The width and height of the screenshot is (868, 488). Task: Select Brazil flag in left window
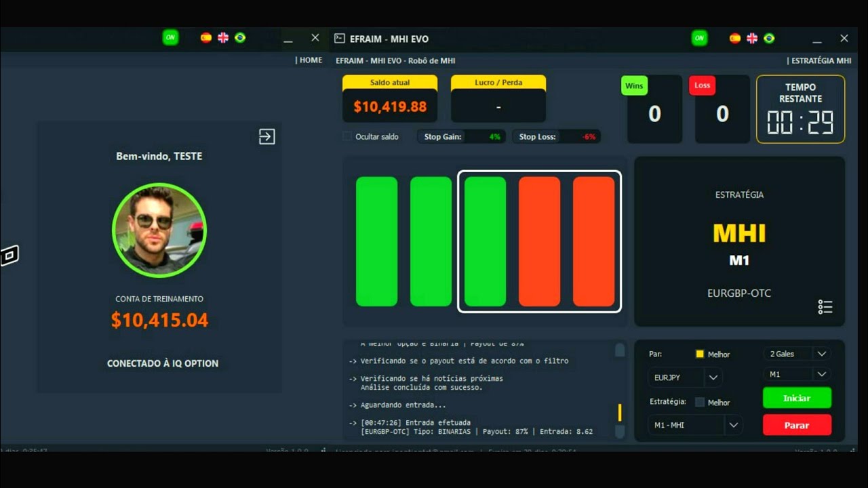(x=240, y=38)
